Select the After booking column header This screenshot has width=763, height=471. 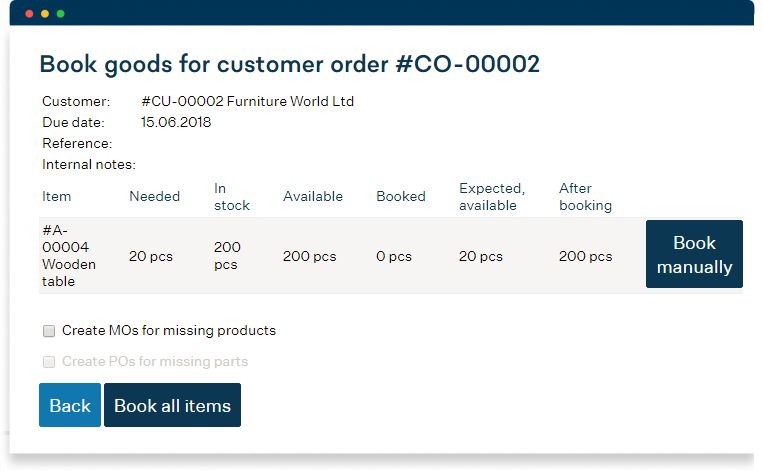[585, 197]
